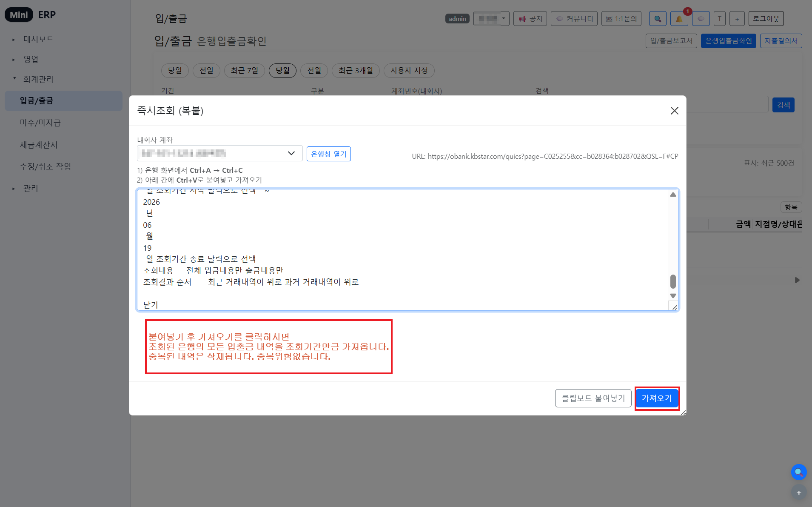Collapse 회계관리 in the sidebar
This screenshot has height=507, width=812.
point(38,79)
